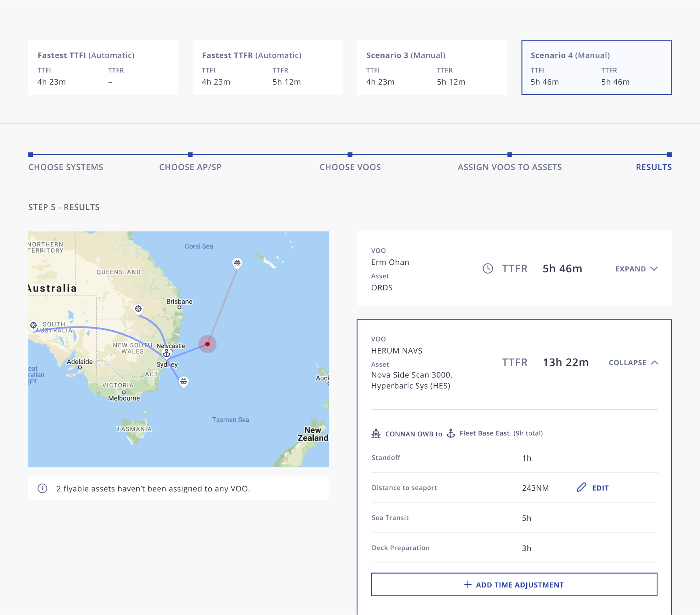This screenshot has height=615, width=700.
Task: Click the Edit link for distance to seaport
Action: click(600, 488)
